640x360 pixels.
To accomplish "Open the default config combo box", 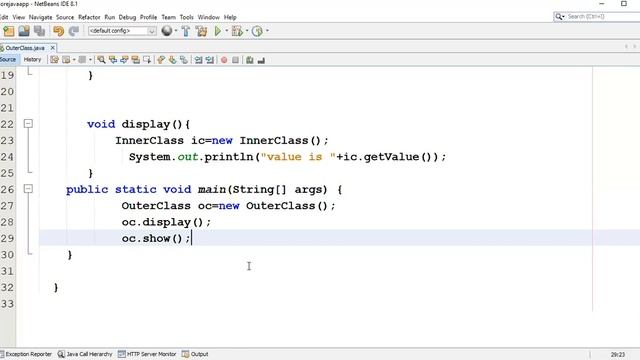I will point(122,31).
